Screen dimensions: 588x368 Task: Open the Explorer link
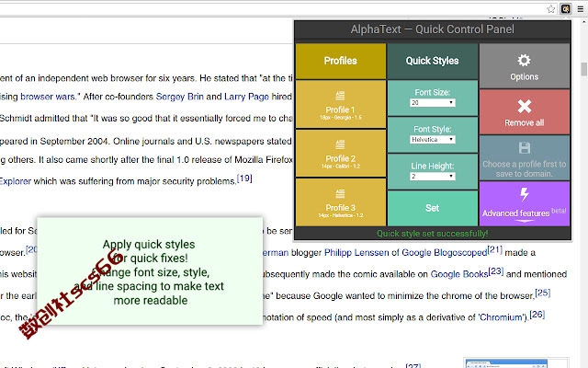coord(16,181)
